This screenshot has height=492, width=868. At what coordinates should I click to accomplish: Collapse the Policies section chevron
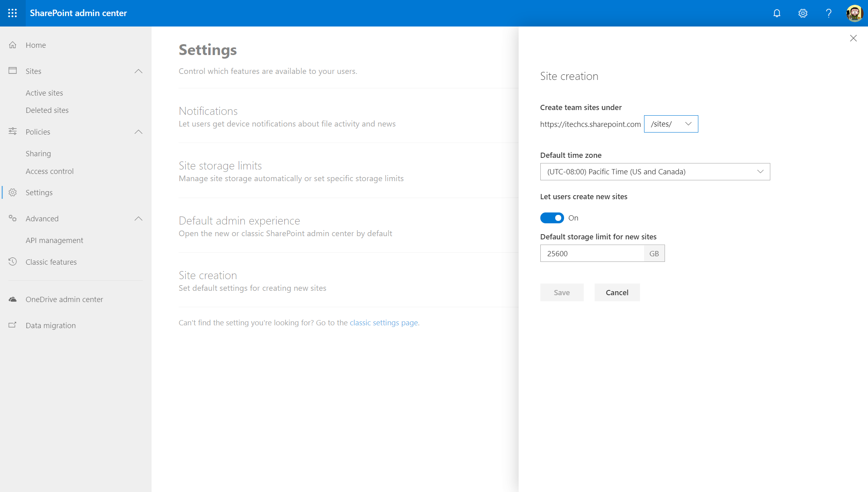tap(138, 132)
